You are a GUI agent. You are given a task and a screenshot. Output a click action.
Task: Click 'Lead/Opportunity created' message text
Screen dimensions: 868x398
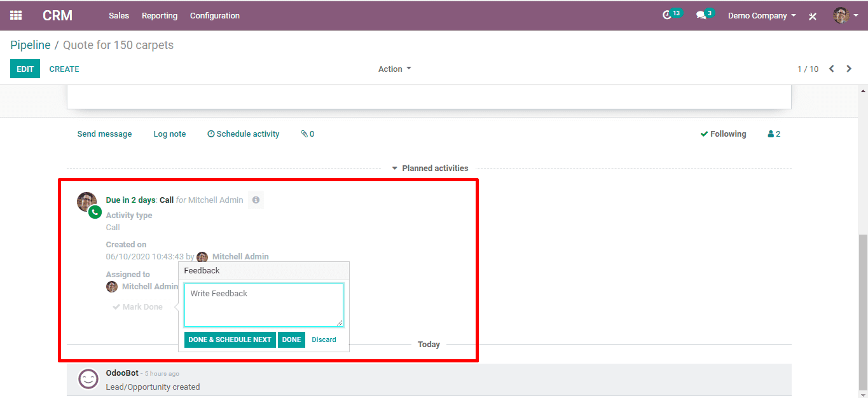(153, 387)
